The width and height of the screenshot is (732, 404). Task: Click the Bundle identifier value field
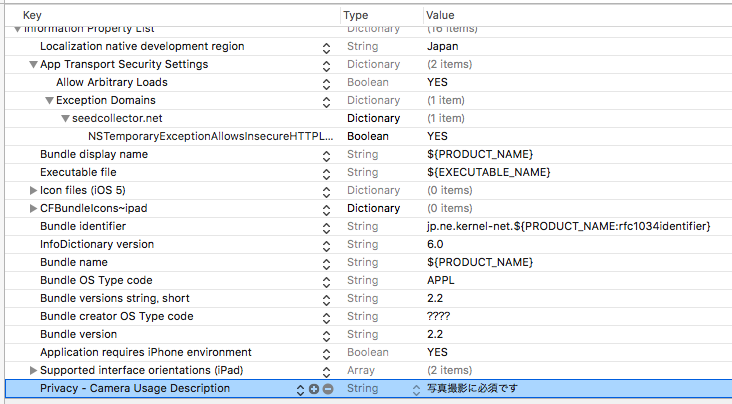tap(567, 227)
